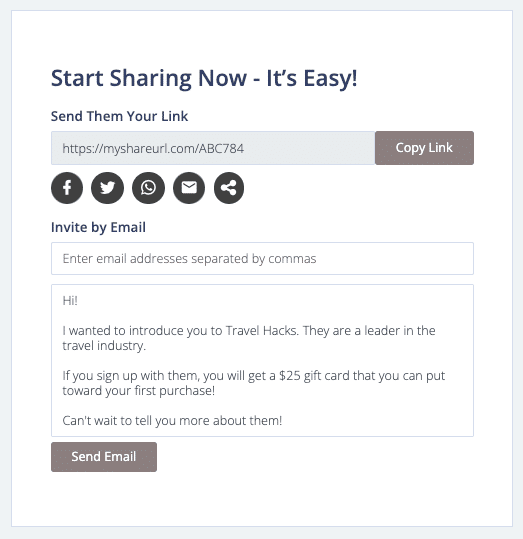The image size is (523, 539).
Task: Click the $25 gift card sentence
Action: [x=254, y=383]
